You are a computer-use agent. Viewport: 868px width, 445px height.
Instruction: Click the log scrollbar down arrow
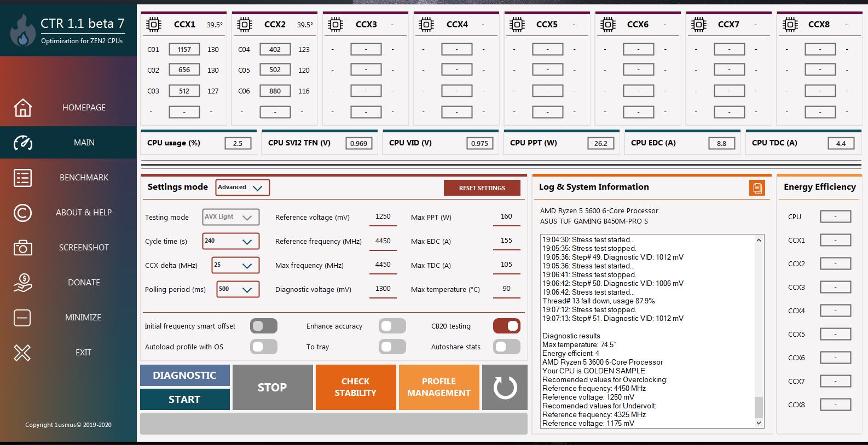[759, 423]
